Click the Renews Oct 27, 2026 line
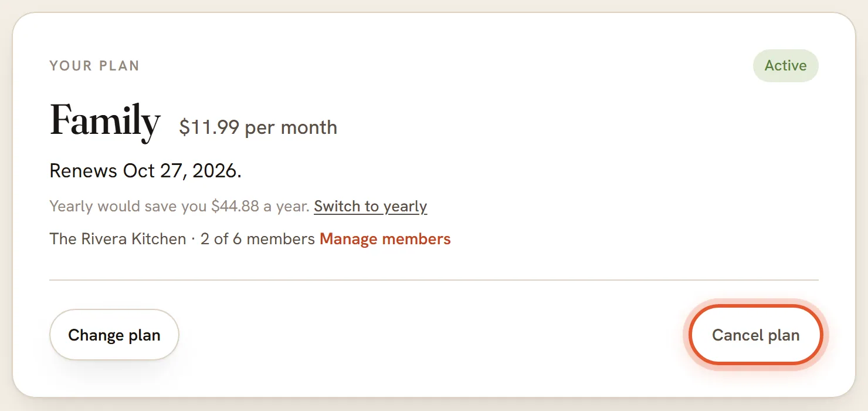The height and width of the screenshot is (411, 868). pos(145,171)
